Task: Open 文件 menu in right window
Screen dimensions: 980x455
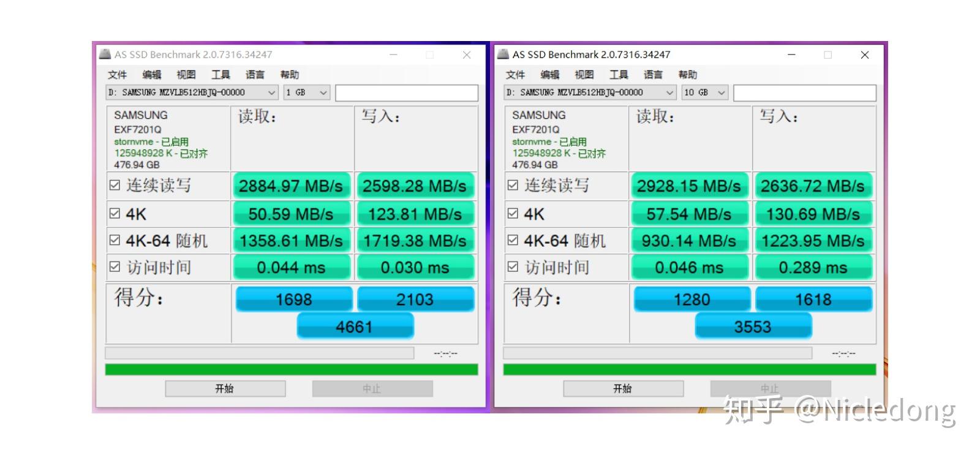Action: pyautogui.click(x=515, y=75)
